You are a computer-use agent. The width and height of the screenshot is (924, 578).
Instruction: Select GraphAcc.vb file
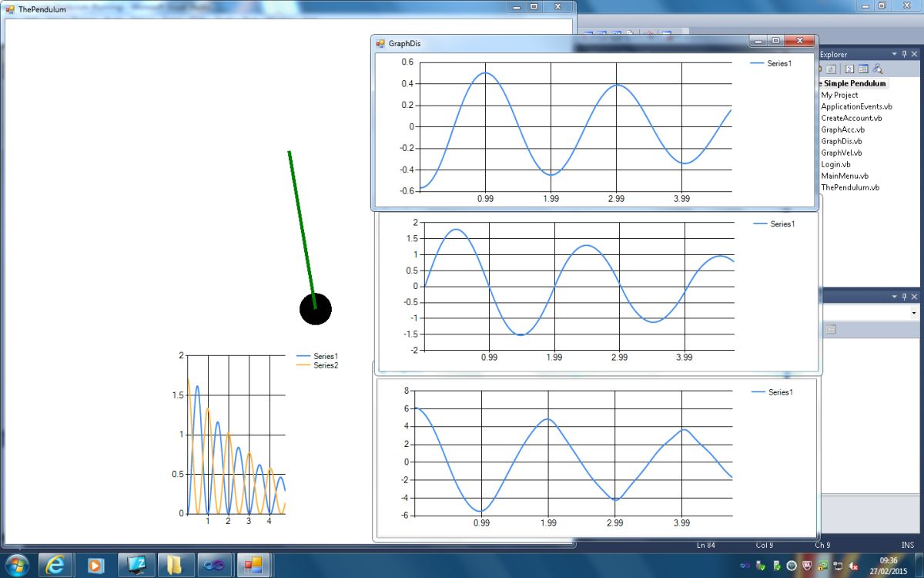point(843,129)
